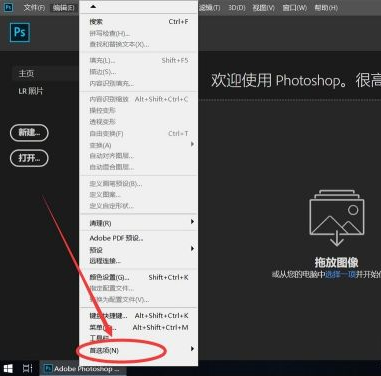Viewport: 381px width, 376px height.
Task: Open the 帮助(H) menu
Action: 326,7
